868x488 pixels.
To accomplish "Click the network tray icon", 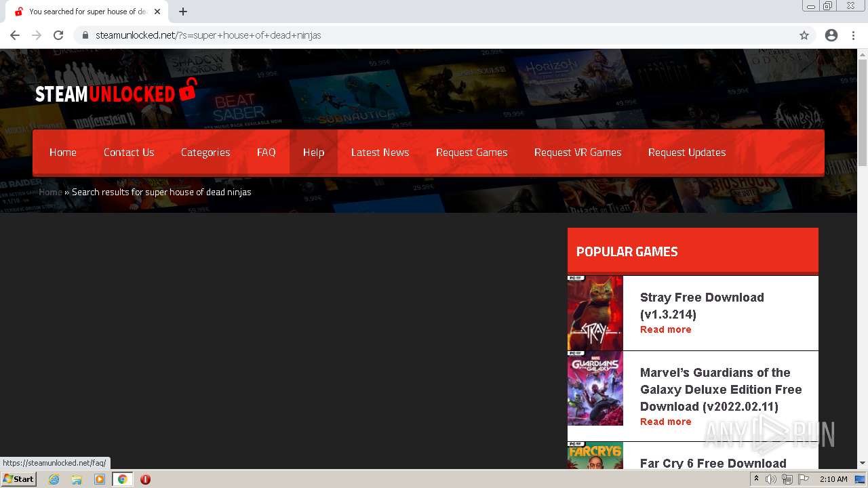I will click(787, 479).
